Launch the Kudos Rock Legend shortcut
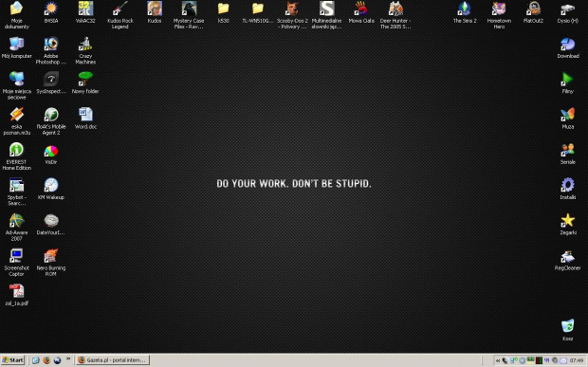 tap(120, 14)
